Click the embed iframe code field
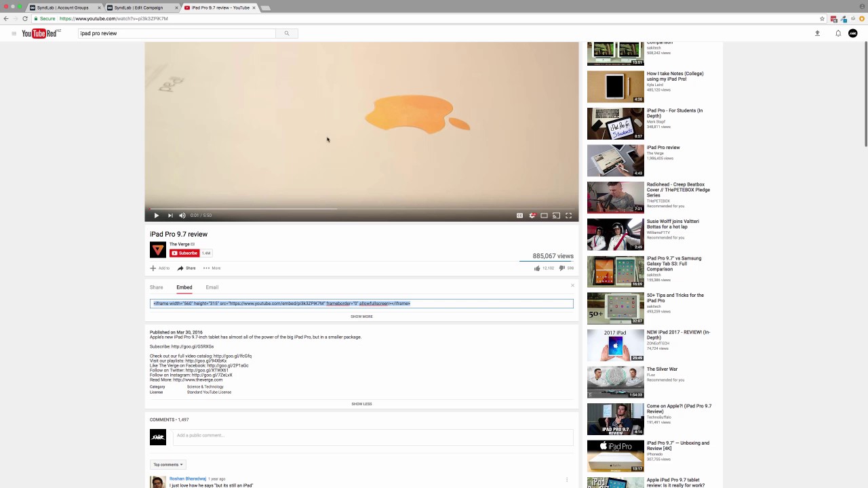 361,304
